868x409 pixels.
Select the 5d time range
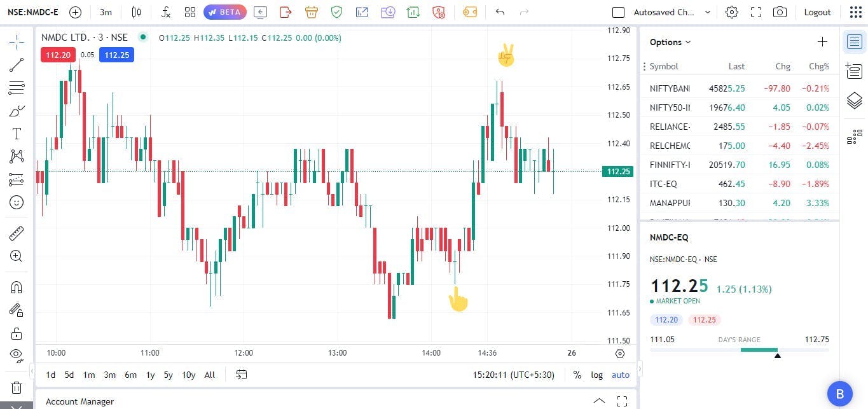[x=69, y=375]
